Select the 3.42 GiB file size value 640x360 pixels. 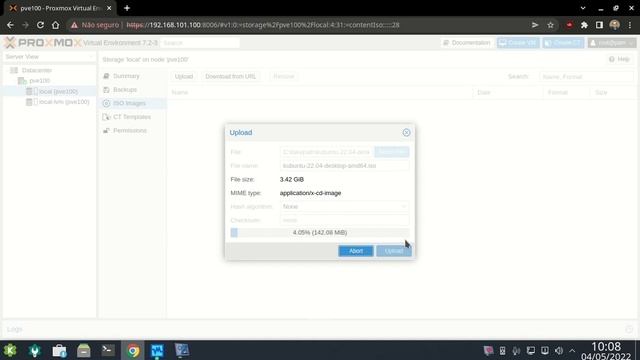[x=292, y=179]
